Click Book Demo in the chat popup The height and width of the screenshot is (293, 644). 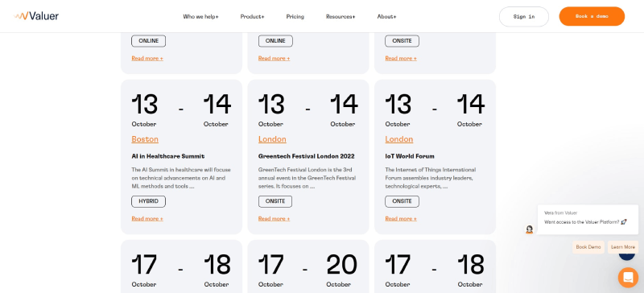click(x=588, y=247)
